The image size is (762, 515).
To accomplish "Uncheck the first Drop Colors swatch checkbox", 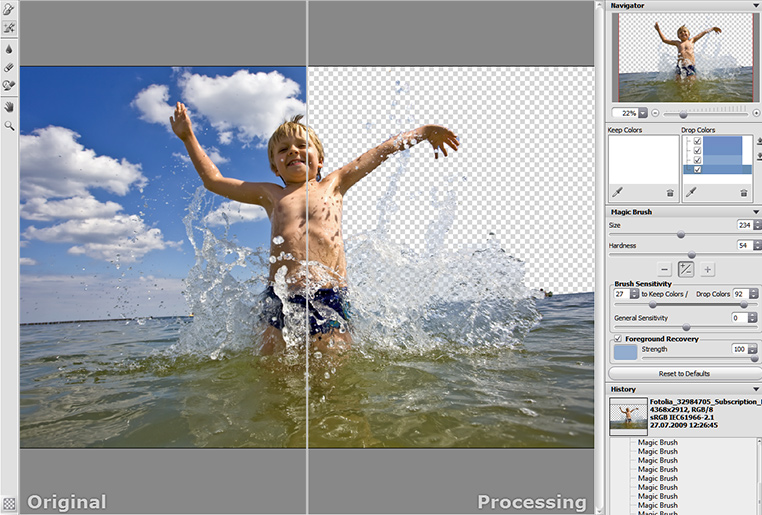I will pos(697,141).
